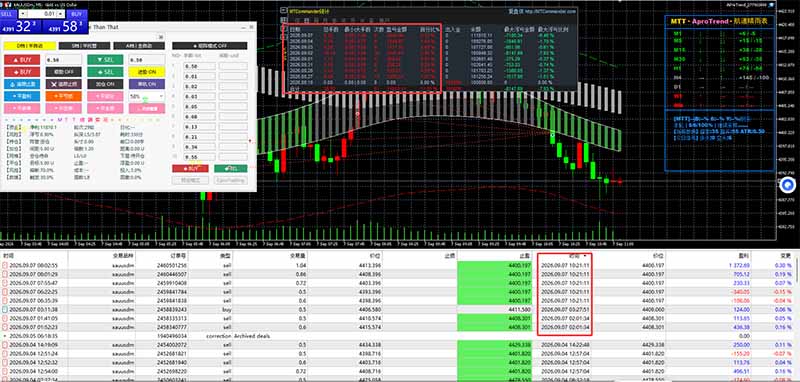Click the order icon for ticket 2460446507
The width and height of the screenshot is (800, 382).
(5, 274)
